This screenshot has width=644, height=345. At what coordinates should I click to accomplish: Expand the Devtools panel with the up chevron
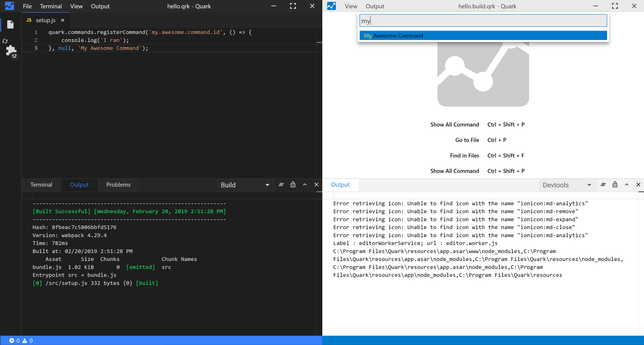click(x=627, y=185)
